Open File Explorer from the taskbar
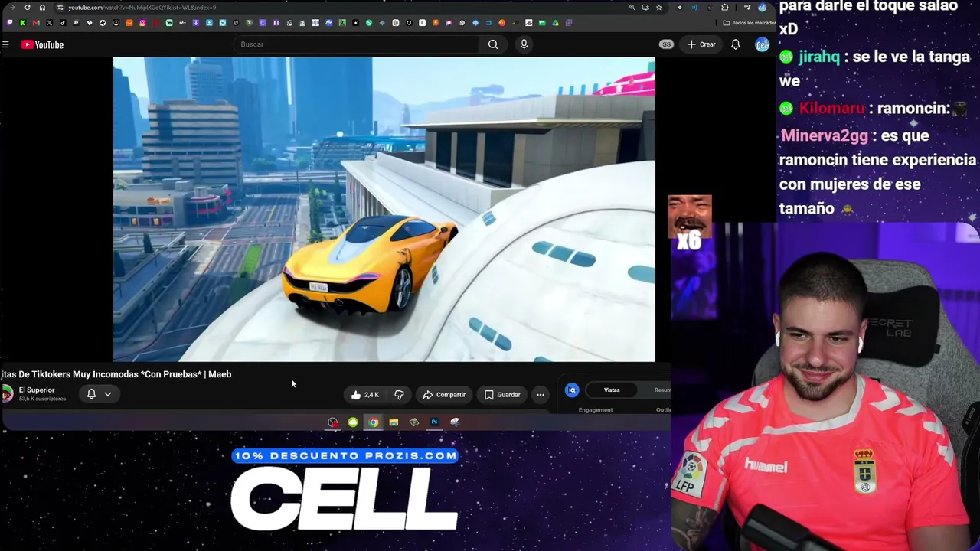Viewport: 980px width, 551px height. click(x=394, y=422)
